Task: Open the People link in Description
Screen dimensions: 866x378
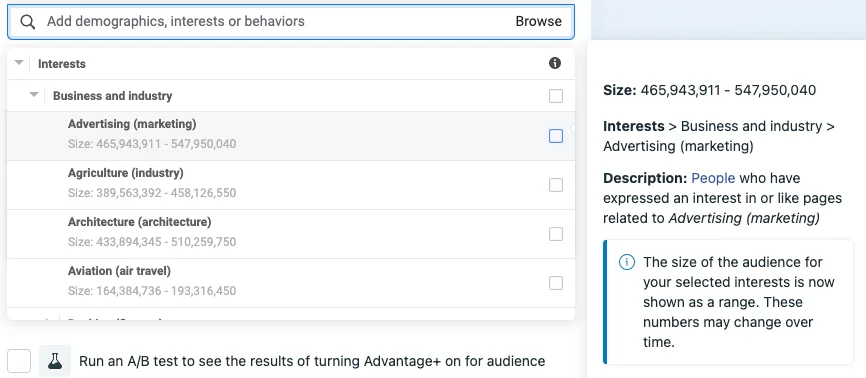Action: (713, 178)
